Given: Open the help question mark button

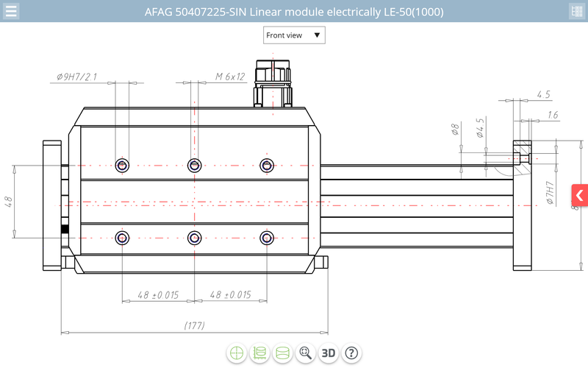Looking at the screenshot, I should coord(351,353).
